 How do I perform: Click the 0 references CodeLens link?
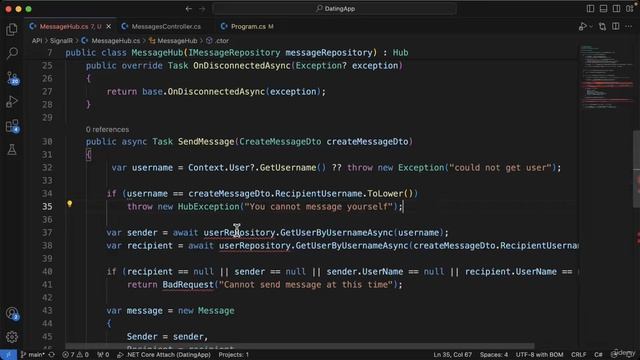click(107, 129)
